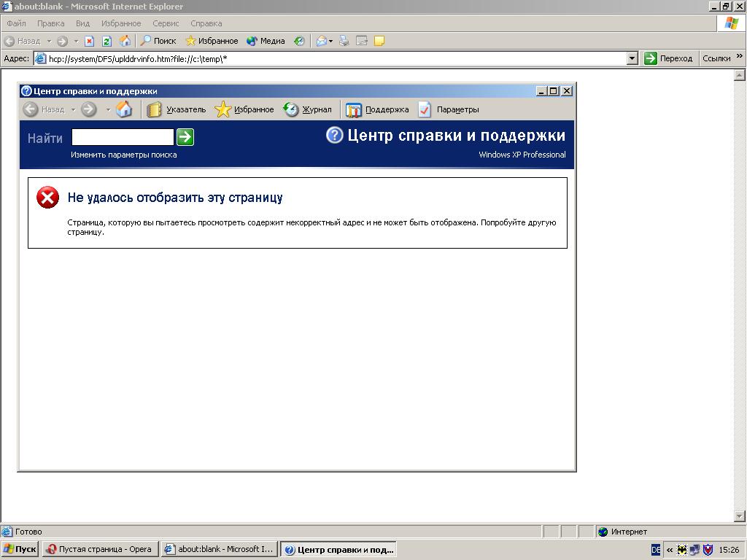Click the red error cross icon
Image resolution: width=747 pixels, height=560 pixels.
pyautogui.click(x=47, y=198)
